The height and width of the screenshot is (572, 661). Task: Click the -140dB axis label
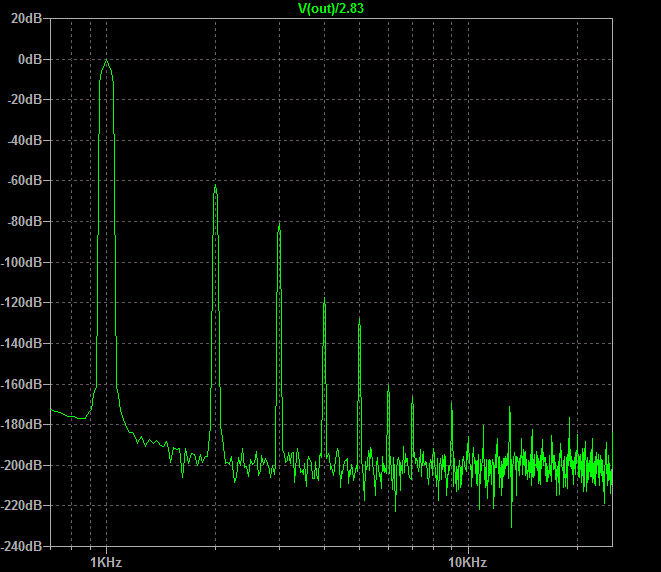coord(21,343)
